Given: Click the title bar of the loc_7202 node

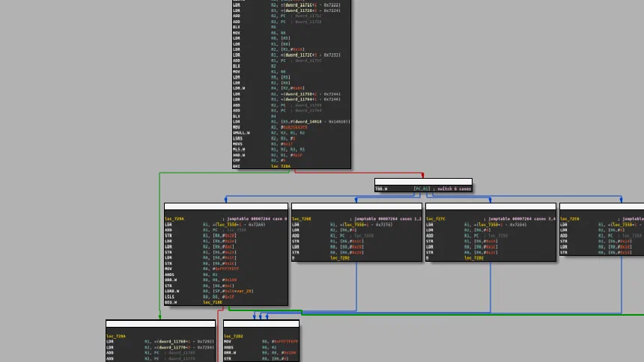Looking at the screenshot, I should 261,324.
